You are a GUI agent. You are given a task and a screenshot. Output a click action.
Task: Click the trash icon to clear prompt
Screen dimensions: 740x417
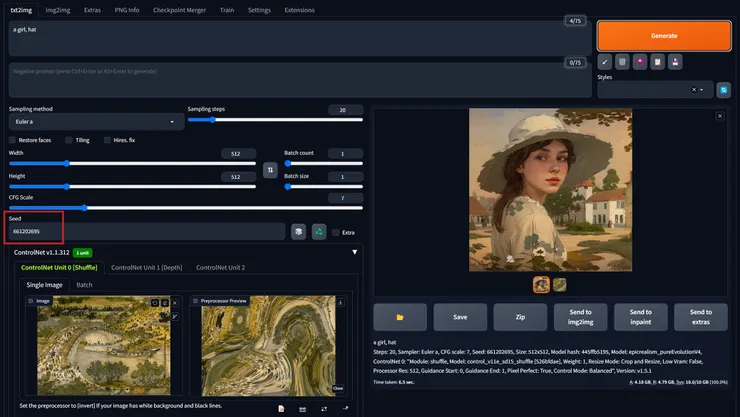coord(622,62)
